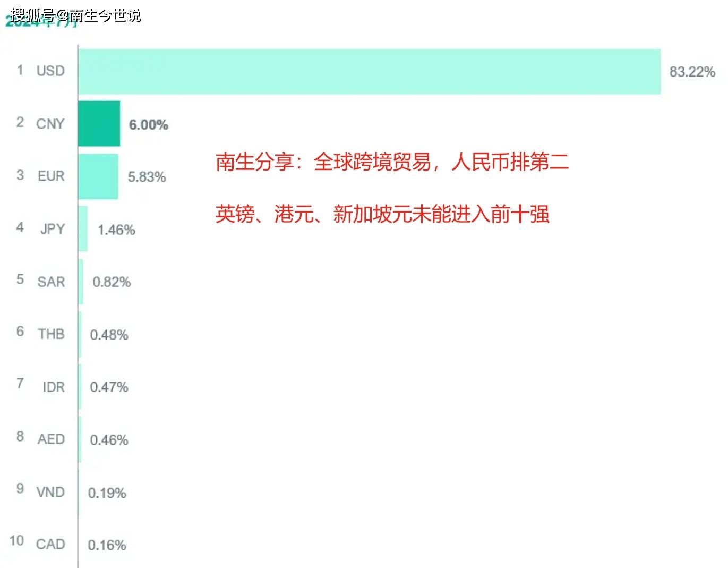Image resolution: width=728 pixels, height=568 pixels.
Task: Click the dark green CNY bar
Action: [x=99, y=124]
